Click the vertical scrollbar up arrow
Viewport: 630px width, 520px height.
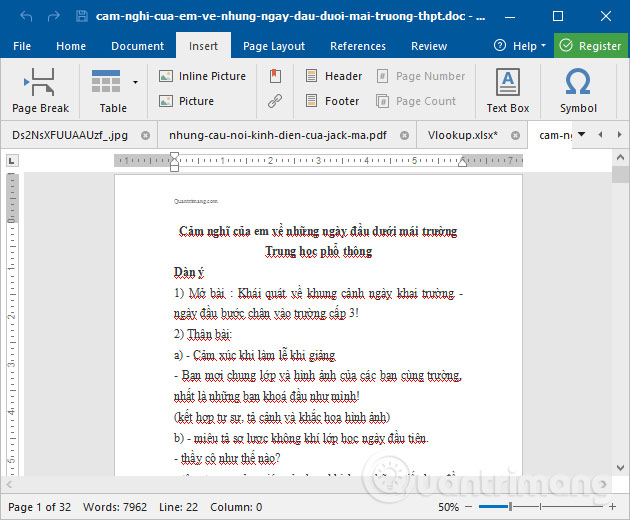pyautogui.click(x=620, y=158)
